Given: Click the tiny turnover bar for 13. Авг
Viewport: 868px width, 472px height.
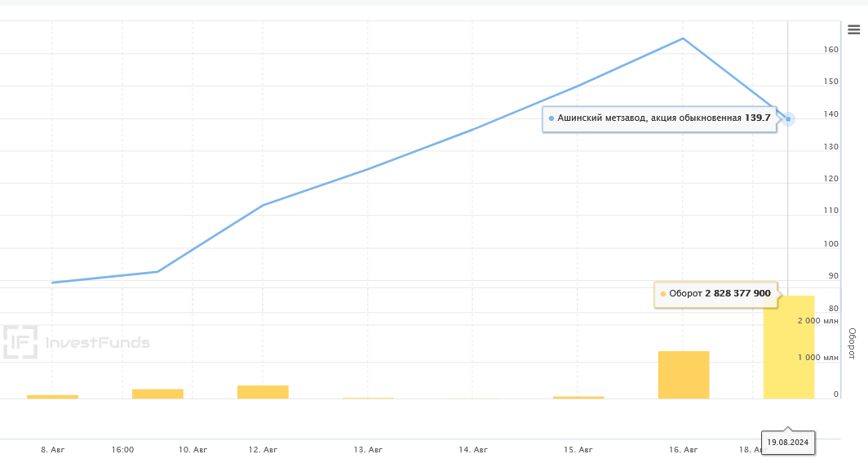Looking at the screenshot, I should point(368,398).
